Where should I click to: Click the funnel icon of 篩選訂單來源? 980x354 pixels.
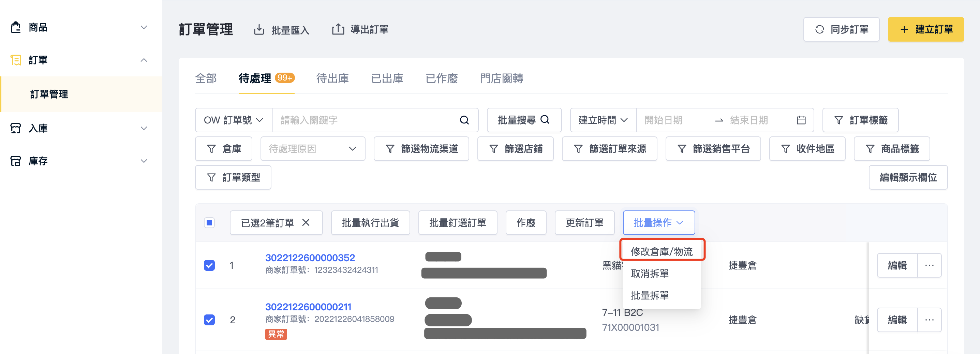point(578,149)
